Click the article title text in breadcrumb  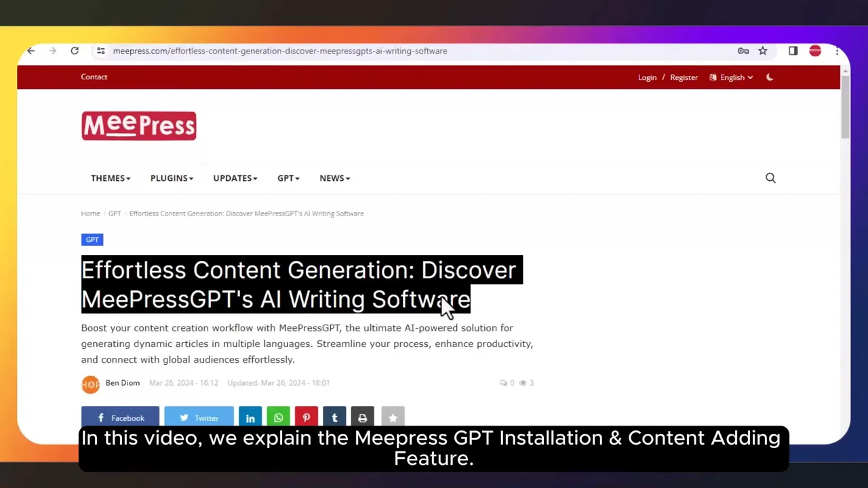pos(247,213)
